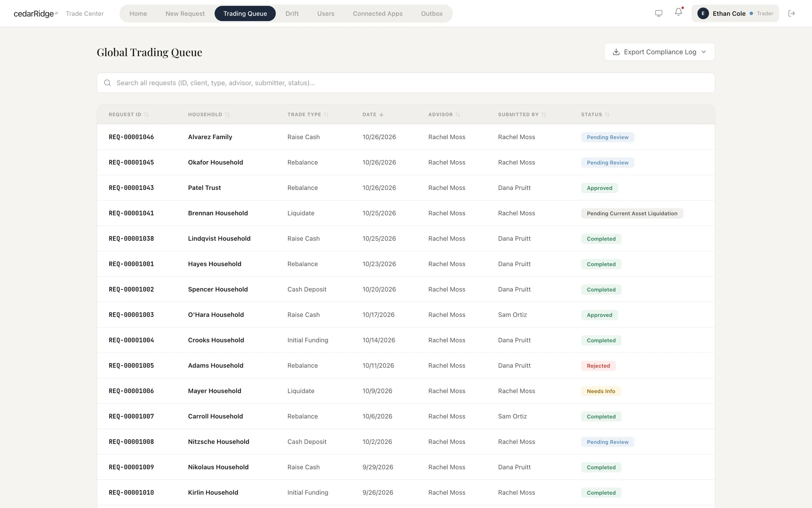Click the cedarRidge logo
812x508 pixels.
click(36, 14)
